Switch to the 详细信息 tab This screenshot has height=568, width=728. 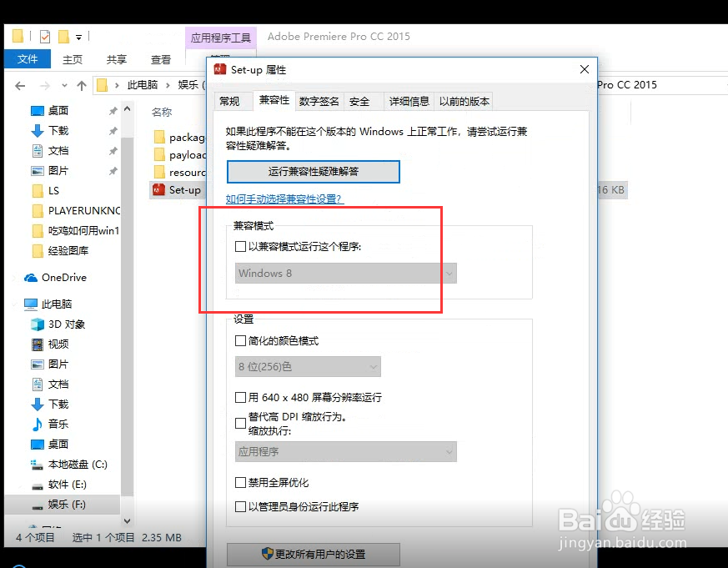point(409,101)
